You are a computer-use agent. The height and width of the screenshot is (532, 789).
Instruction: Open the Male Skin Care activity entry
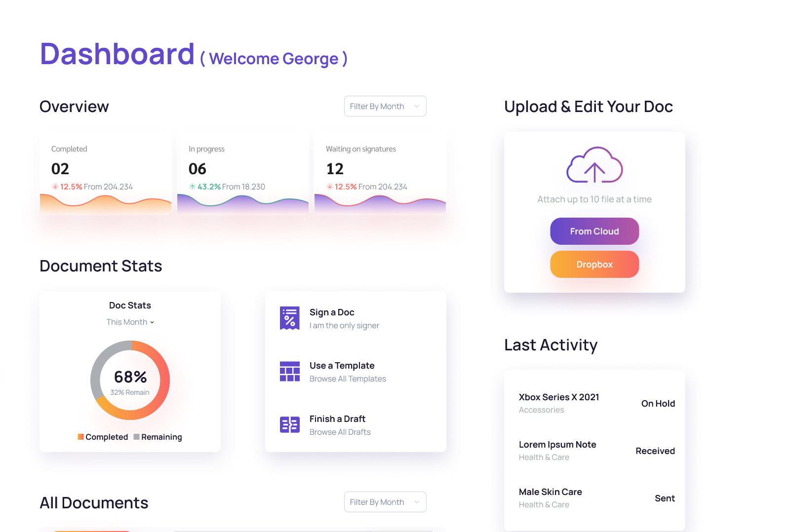(x=550, y=492)
